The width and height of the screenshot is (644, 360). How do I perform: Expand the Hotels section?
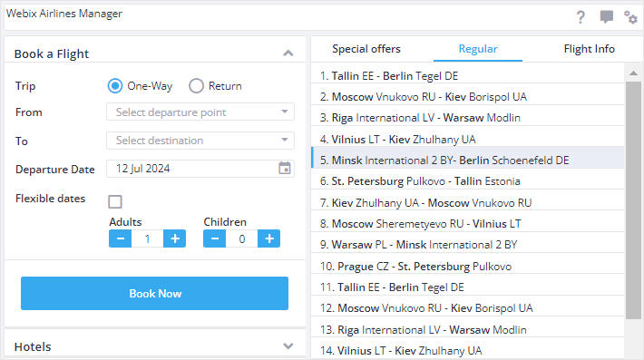tap(288, 346)
